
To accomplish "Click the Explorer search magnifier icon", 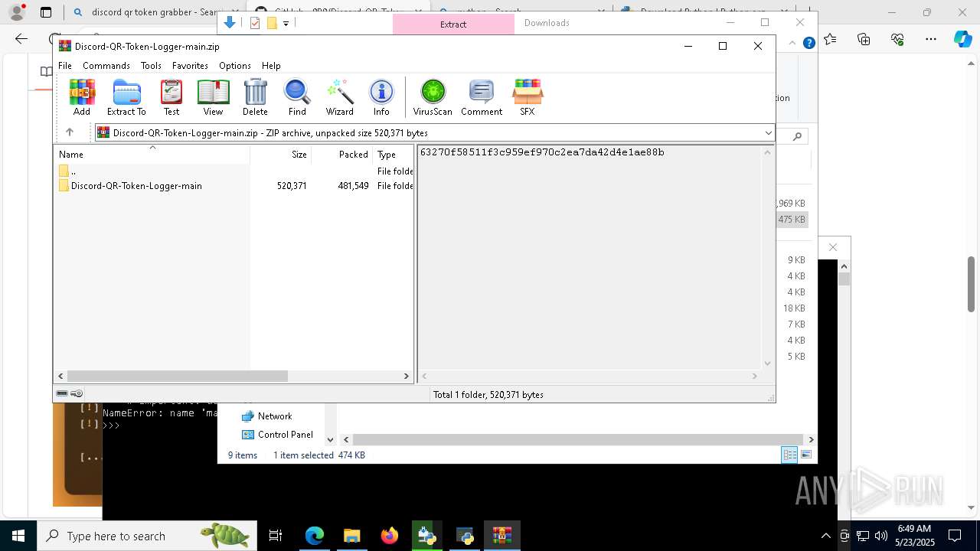I will [x=797, y=136].
